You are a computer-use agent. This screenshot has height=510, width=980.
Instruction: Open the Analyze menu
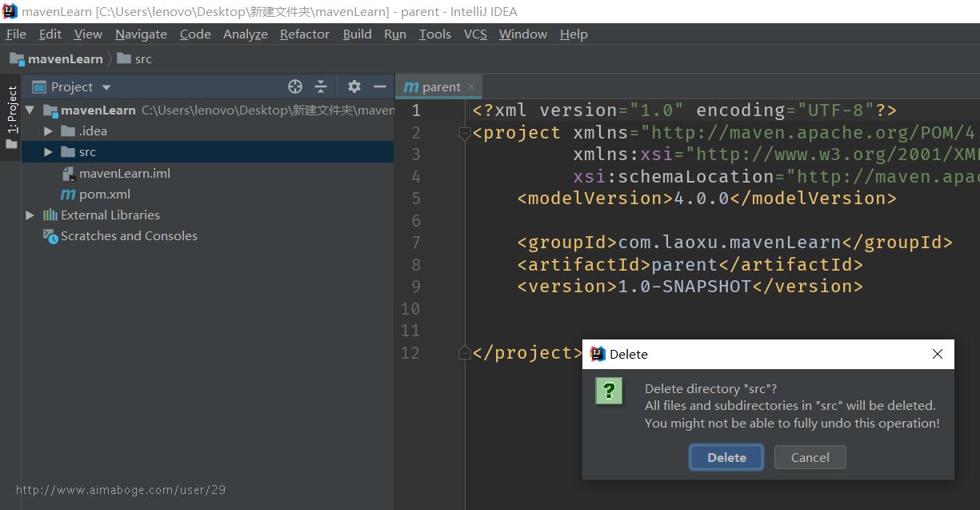coord(246,34)
